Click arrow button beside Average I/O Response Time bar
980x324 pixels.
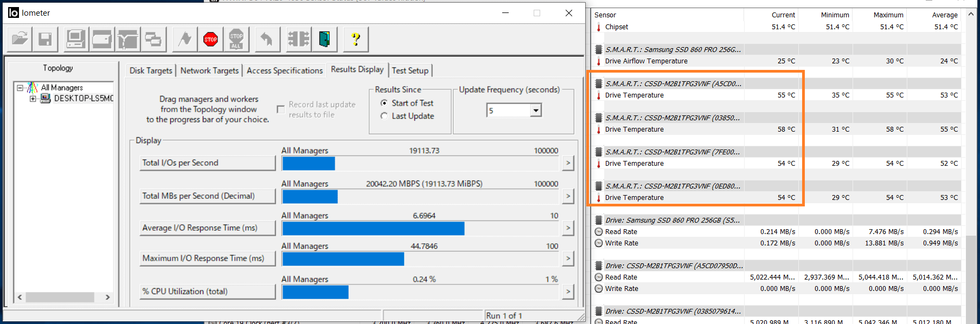point(568,228)
